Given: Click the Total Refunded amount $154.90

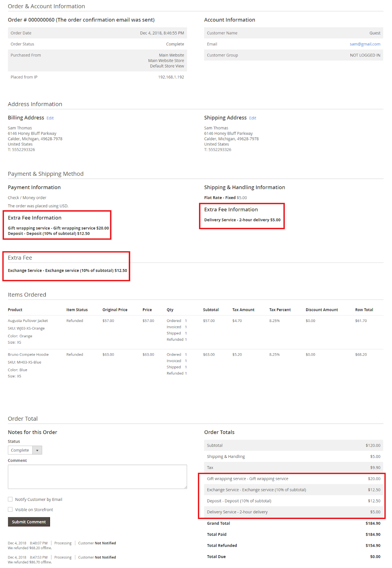Looking at the screenshot, I should click(372, 545).
